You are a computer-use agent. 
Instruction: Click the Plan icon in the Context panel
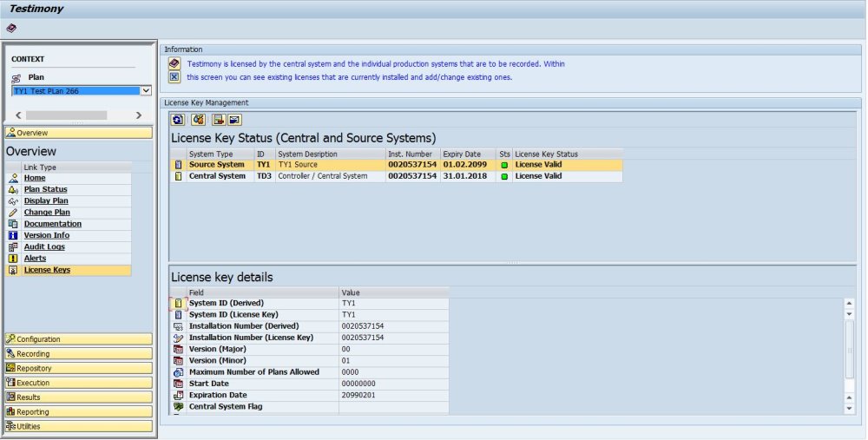coord(16,78)
